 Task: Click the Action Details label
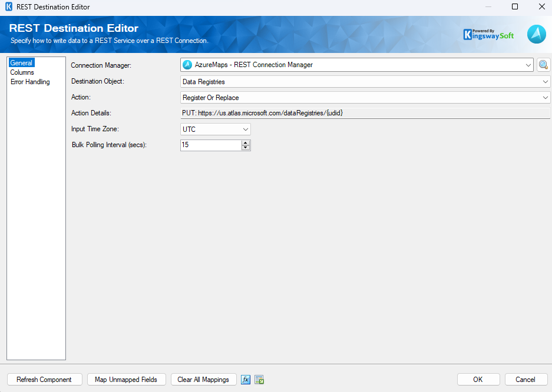click(x=91, y=113)
